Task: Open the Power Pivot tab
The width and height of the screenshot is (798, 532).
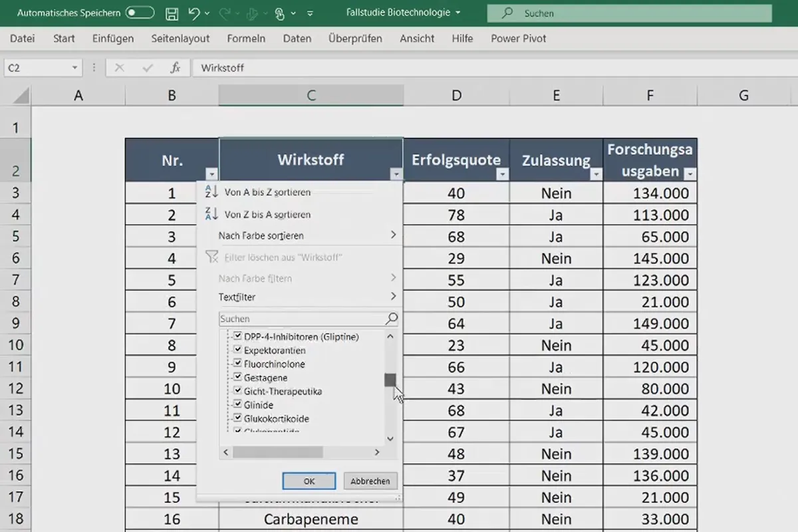Action: click(519, 39)
